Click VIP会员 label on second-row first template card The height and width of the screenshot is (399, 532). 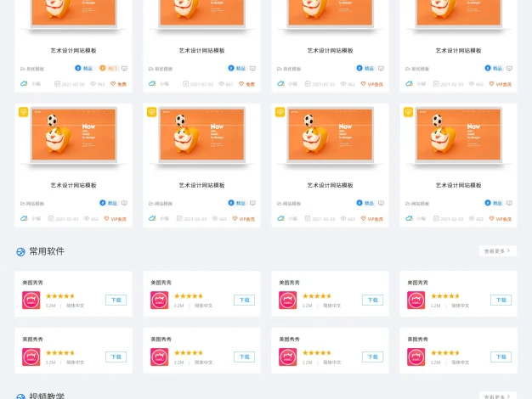tap(118, 219)
